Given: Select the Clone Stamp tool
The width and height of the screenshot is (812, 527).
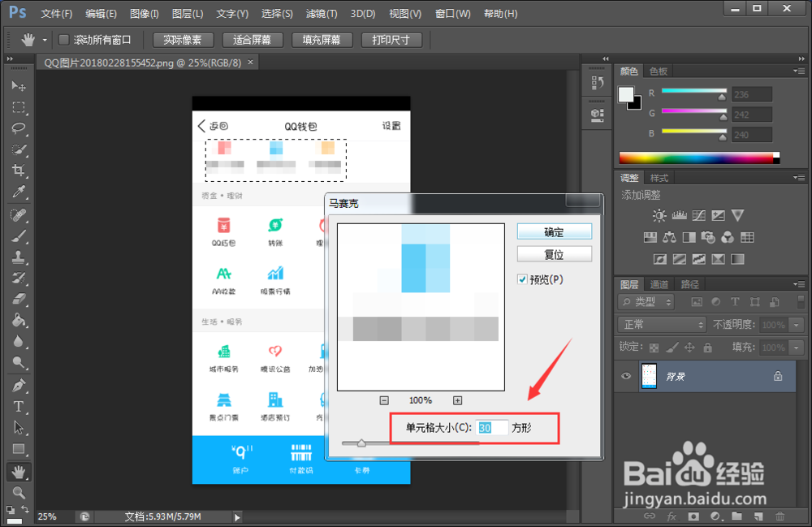Looking at the screenshot, I should coord(19,257).
